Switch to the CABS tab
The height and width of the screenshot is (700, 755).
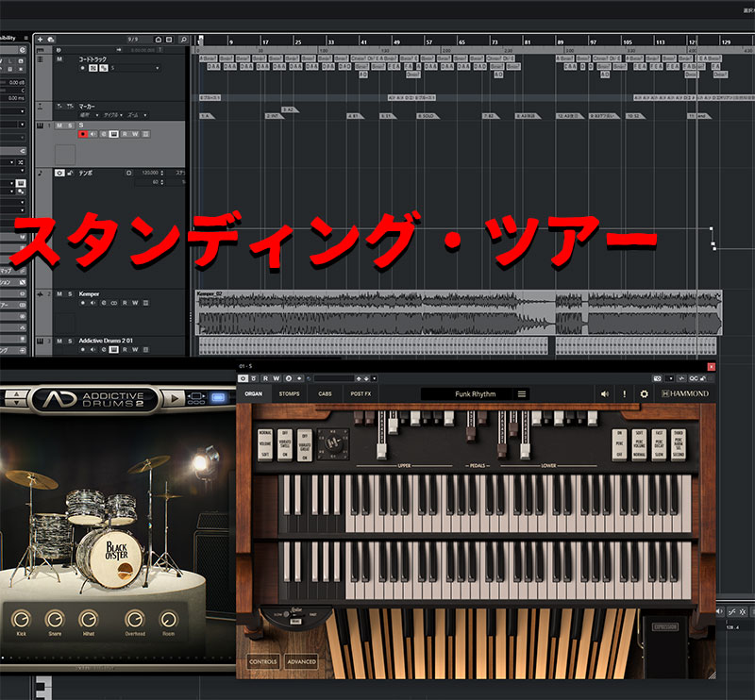point(325,393)
